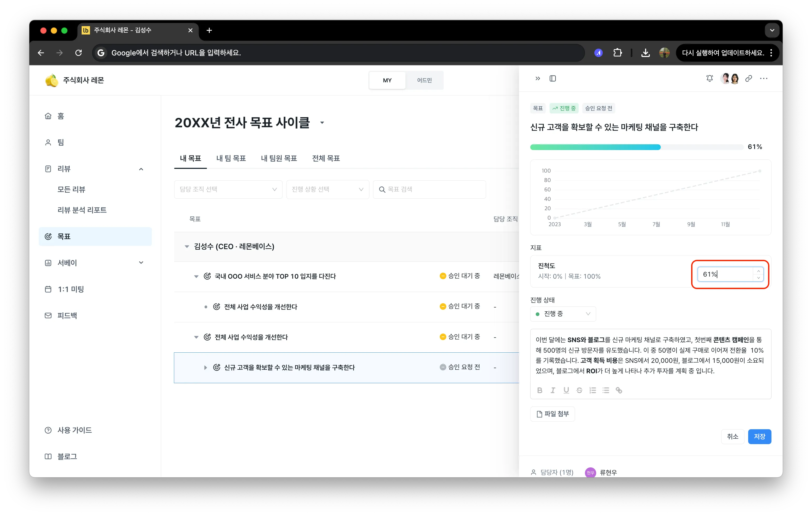Switch to the 어드민 view toggle

pos(424,80)
